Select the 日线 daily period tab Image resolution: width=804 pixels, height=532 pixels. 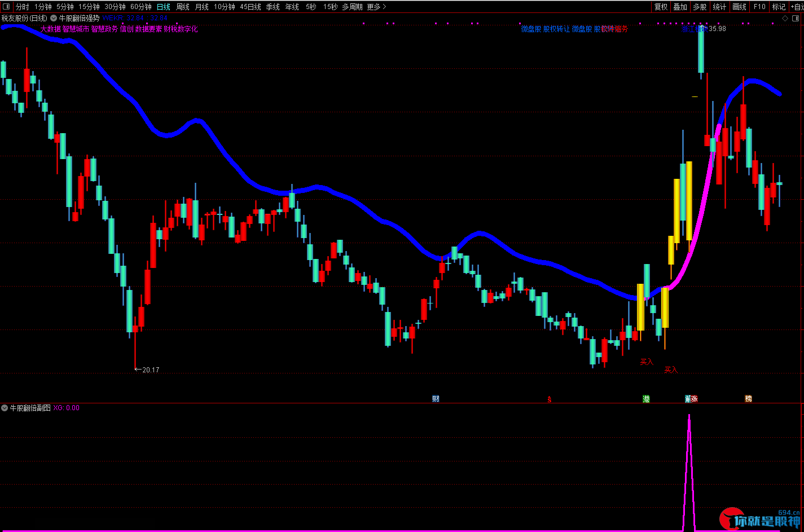[164, 7]
